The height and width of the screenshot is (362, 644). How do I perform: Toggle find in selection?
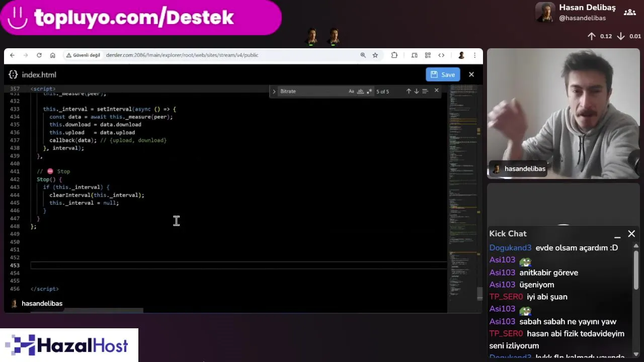425,92
